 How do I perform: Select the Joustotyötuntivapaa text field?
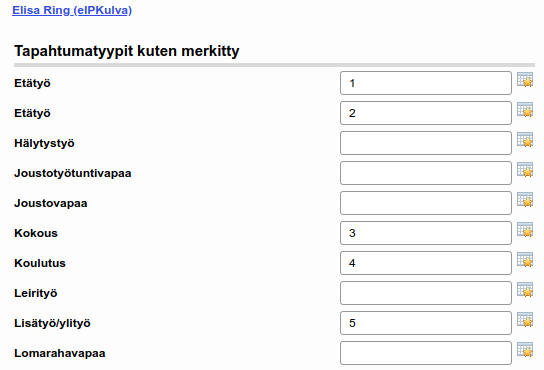(426, 173)
